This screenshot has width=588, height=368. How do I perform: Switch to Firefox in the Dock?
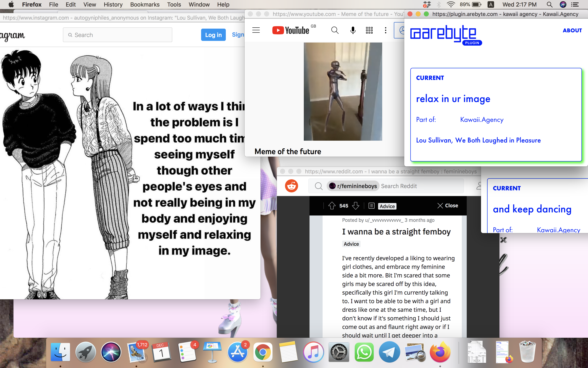440,352
